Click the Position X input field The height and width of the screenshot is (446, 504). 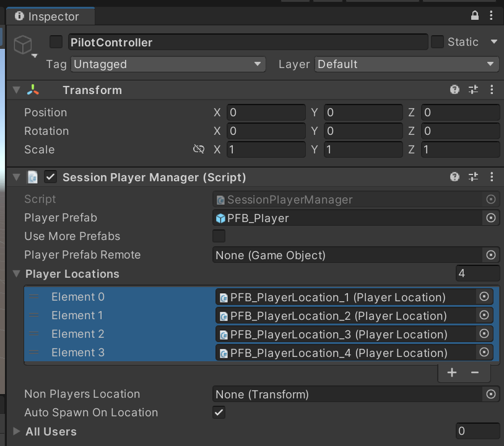266,113
